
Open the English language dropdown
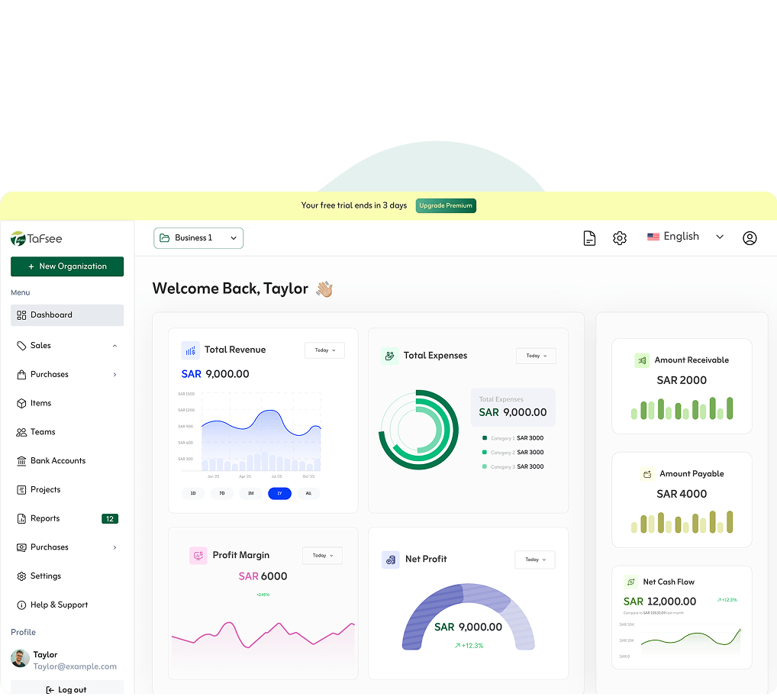tap(685, 237)
